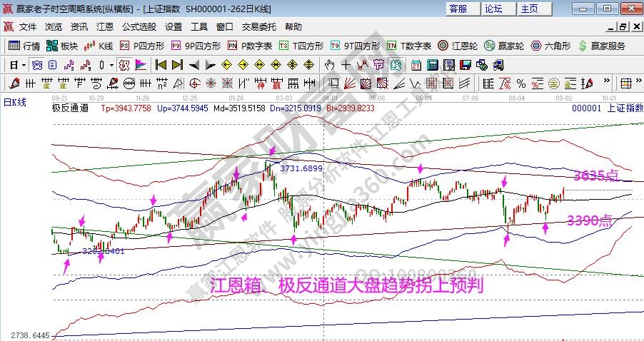The height and width of the screenshot is (341, 644).
Task: Toggle the pink flag marker button
Action: 140,65
